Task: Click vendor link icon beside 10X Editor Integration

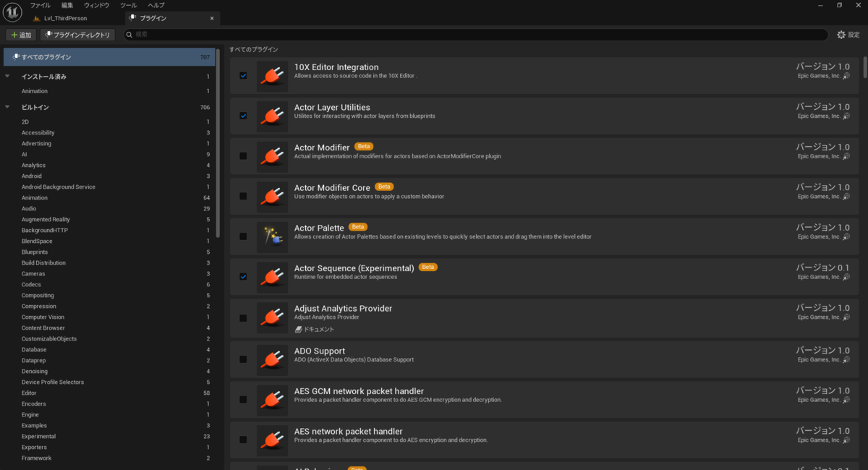Action: [x=846, y=76]
